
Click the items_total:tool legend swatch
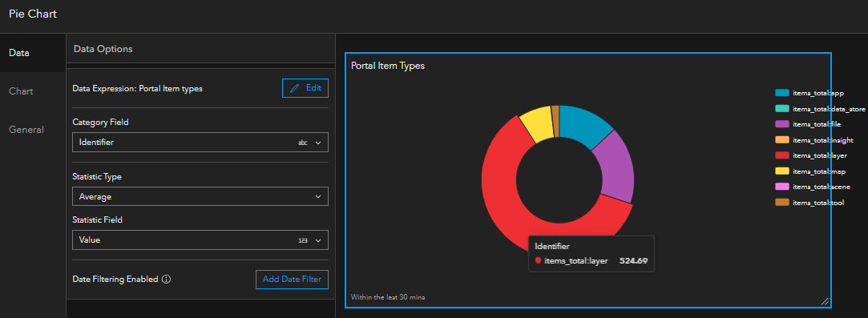(x=782, y=203)
